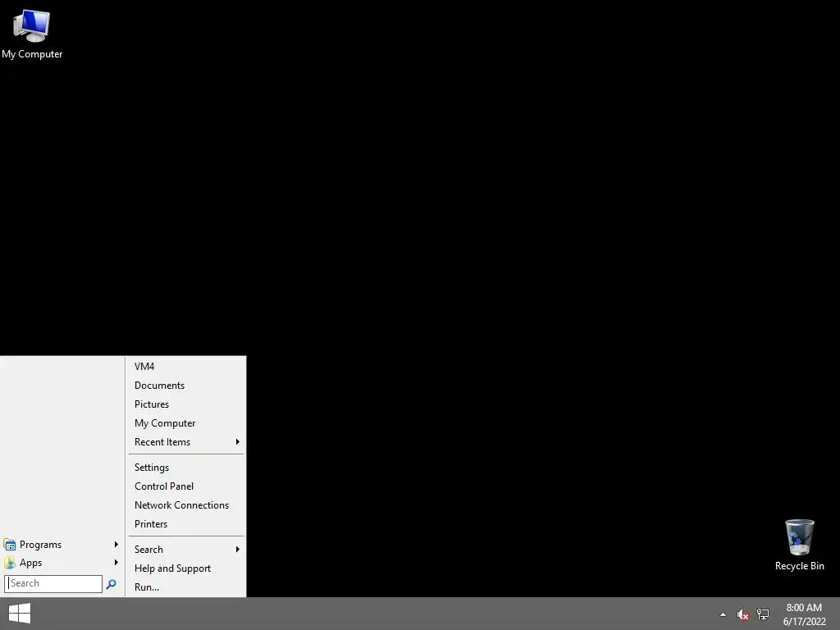Image resolution: width=840 pixels, height=630 pixels.
Task: Open Documents from Start menu
Action: pyautogui.click(x=186, y=386)
